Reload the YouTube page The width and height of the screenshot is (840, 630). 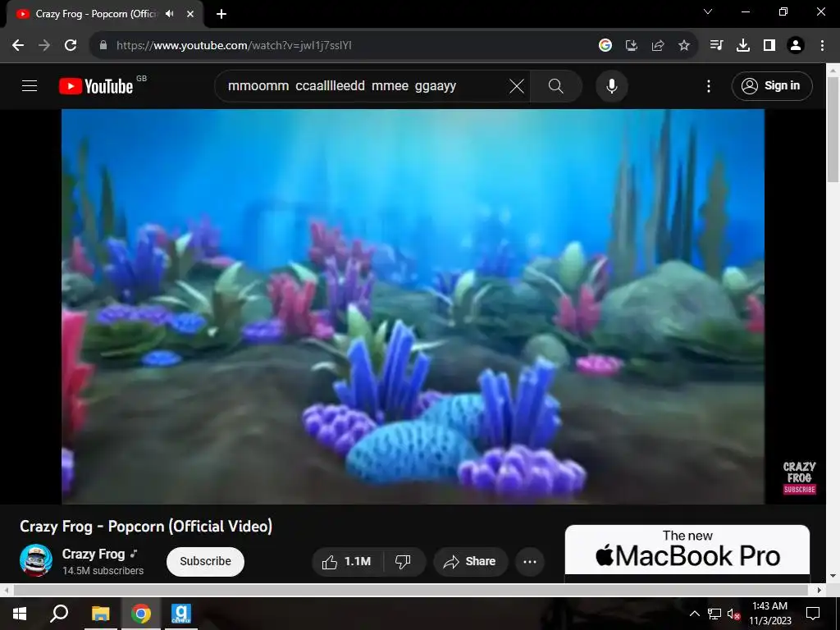[71, 46]
